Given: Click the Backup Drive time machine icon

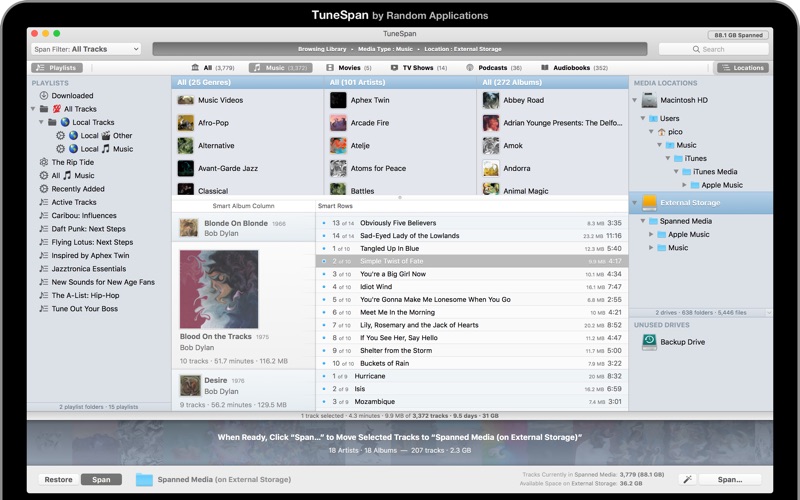Looking at the screenshot, I should point(649,342).
